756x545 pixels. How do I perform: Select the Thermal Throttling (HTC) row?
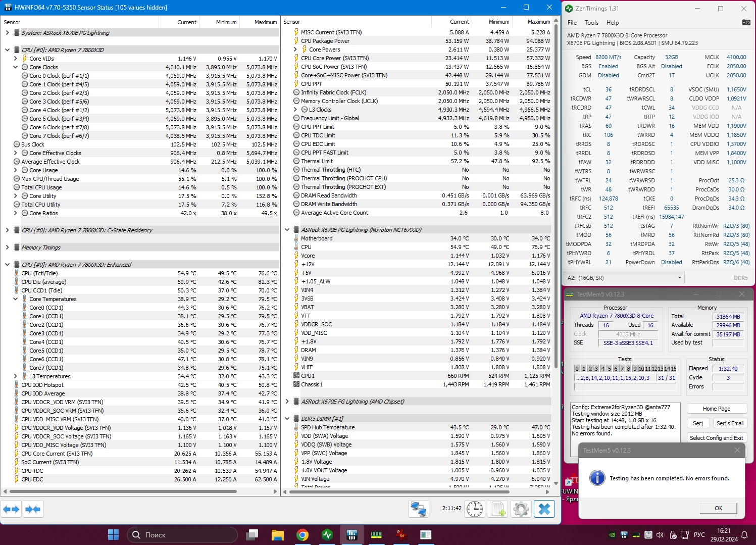417,170
